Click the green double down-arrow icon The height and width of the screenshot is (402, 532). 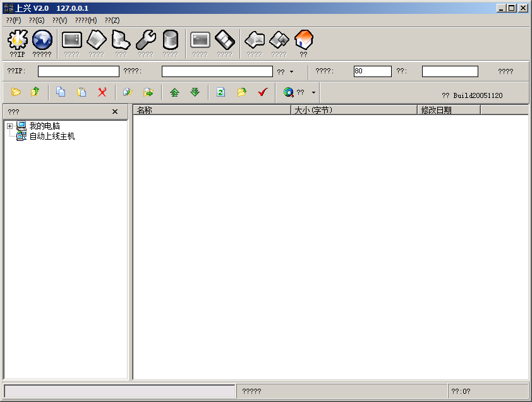pyautogui.click(x=195, y=92)
